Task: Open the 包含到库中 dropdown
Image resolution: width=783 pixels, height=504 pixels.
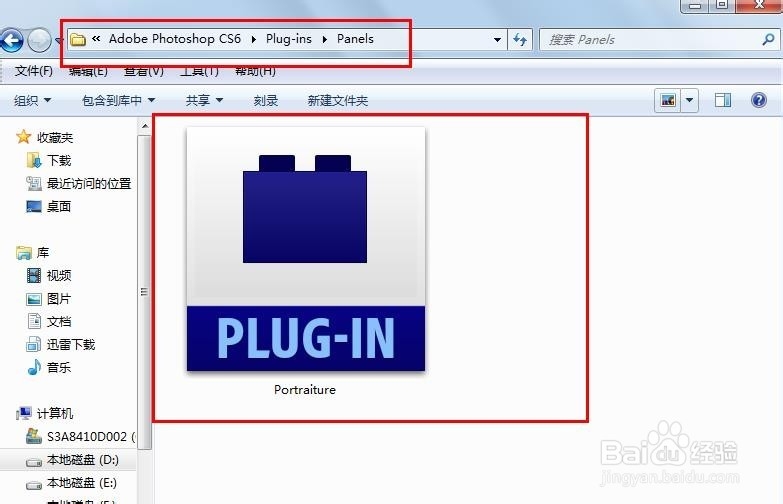Action: (x=118, y=100)
